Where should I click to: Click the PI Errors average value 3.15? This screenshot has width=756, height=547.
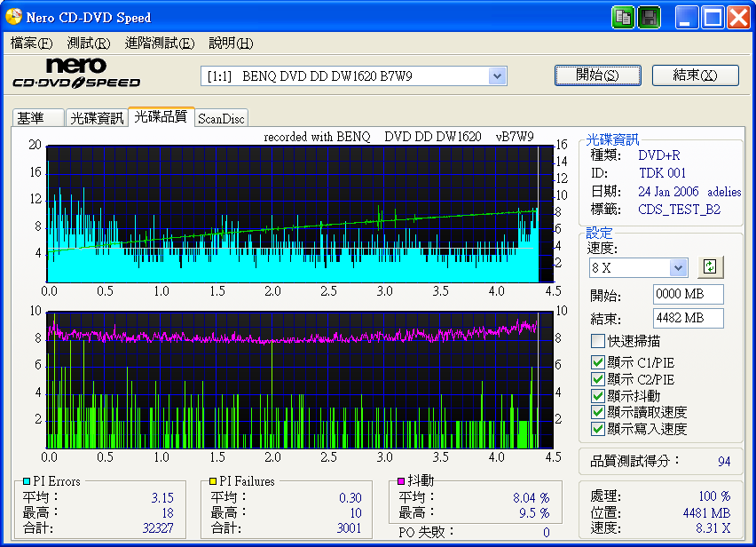click(x=162, y=497)
